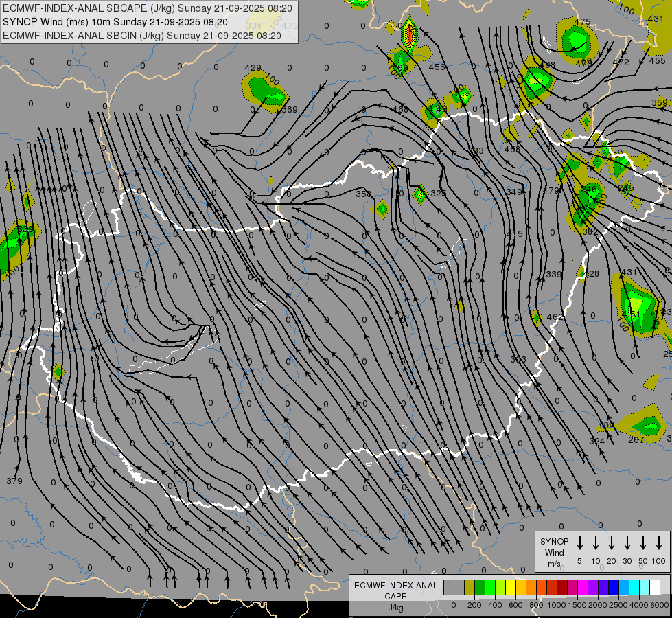Viewport: 672px width, 618px height.
Task: Select the pure yellow CAPE legend swatch
Action: [x=511, y=587]
